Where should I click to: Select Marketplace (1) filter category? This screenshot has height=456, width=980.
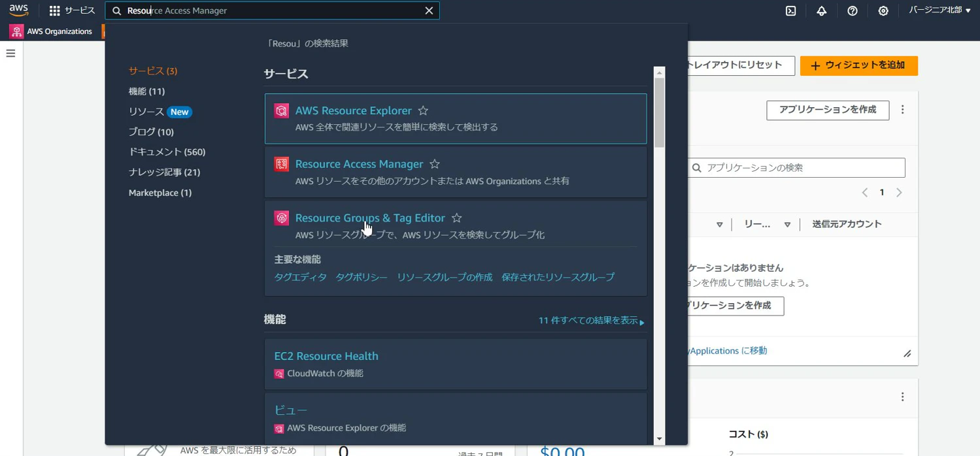pyautogui.click(x=160, y=193)
